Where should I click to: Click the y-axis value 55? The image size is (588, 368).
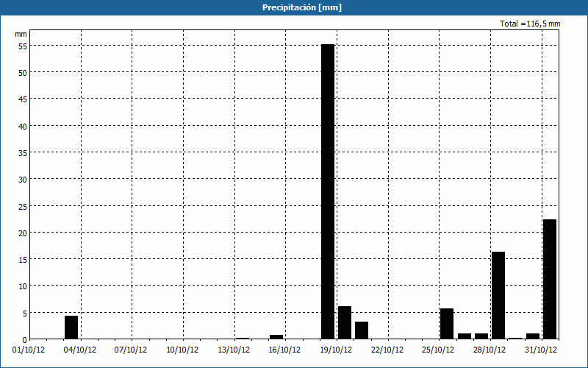tap(23, 46)
